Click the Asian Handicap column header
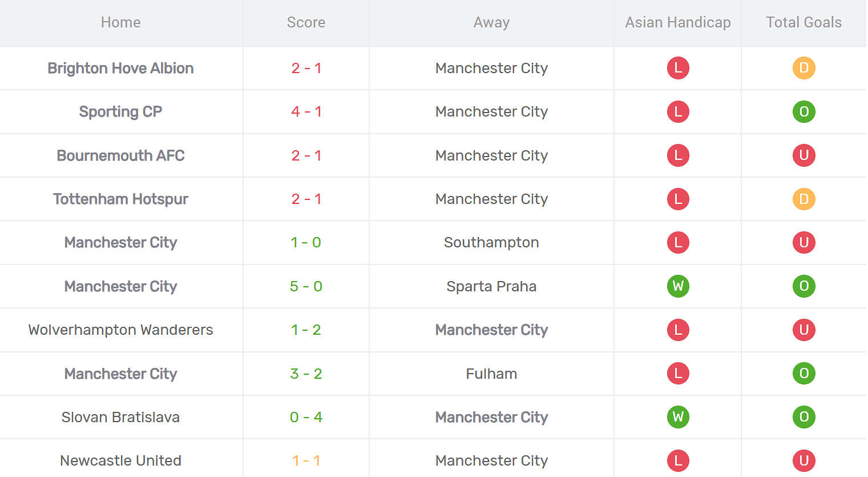 [678, 22]
